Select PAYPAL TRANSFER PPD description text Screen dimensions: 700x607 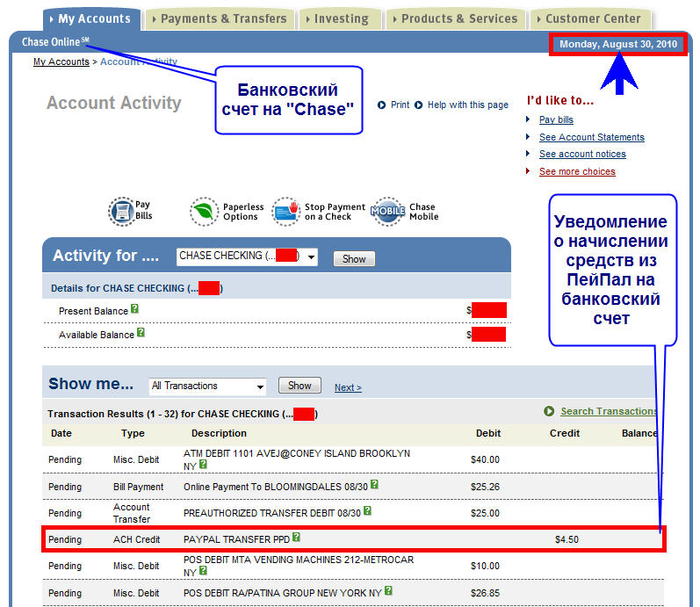coord(236,539)
